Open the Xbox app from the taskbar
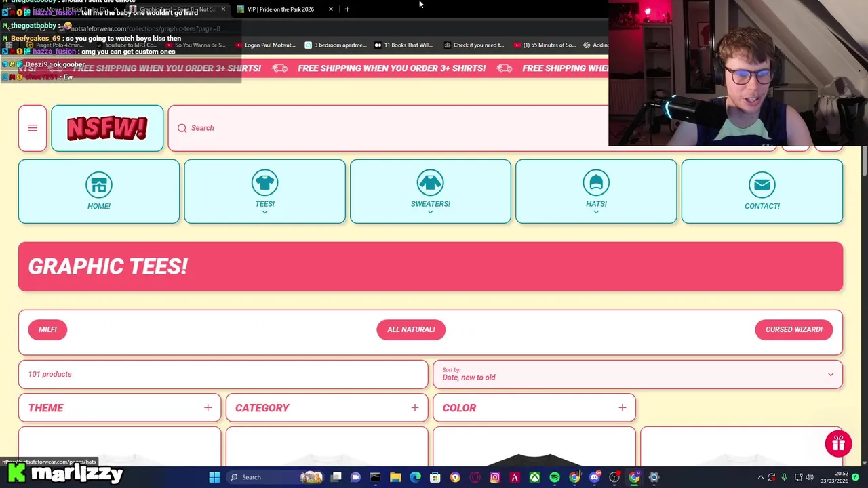This screenshot has height=488, width=868. click(x=534, y=477)
